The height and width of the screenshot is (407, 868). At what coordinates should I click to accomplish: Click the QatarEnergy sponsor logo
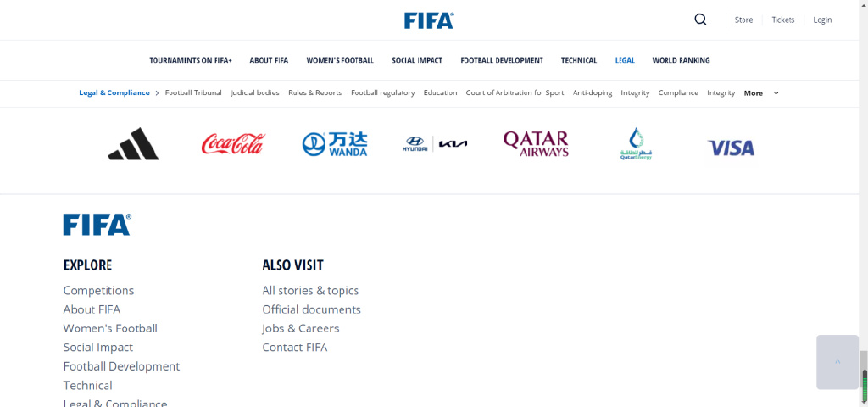636,144
